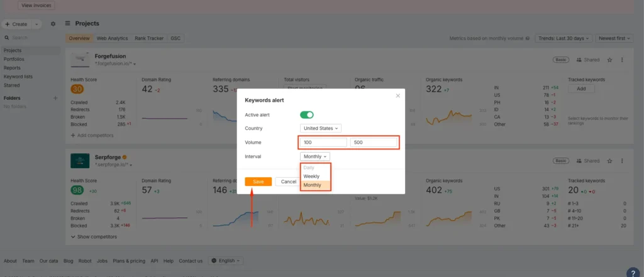This screenshot has width=644, height=277.
Task: Open Forgefusion three-dot options menu
Action: (x=622, y=60)
